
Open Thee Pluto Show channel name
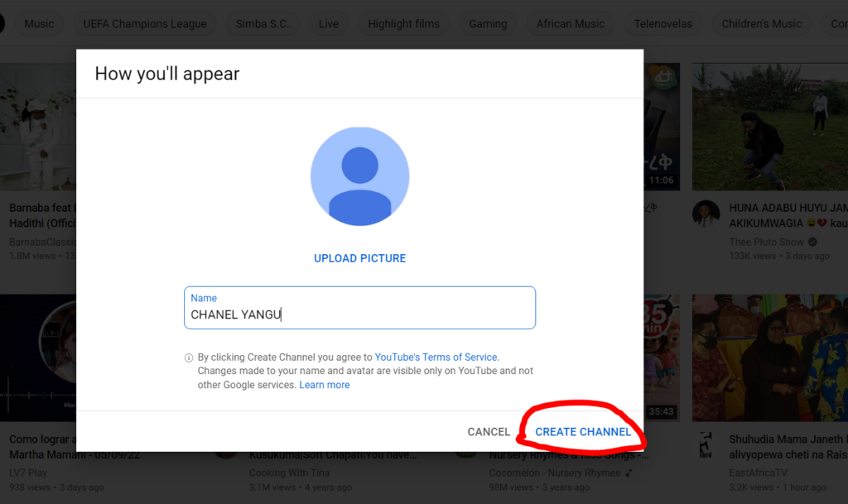tap(766, 242)
